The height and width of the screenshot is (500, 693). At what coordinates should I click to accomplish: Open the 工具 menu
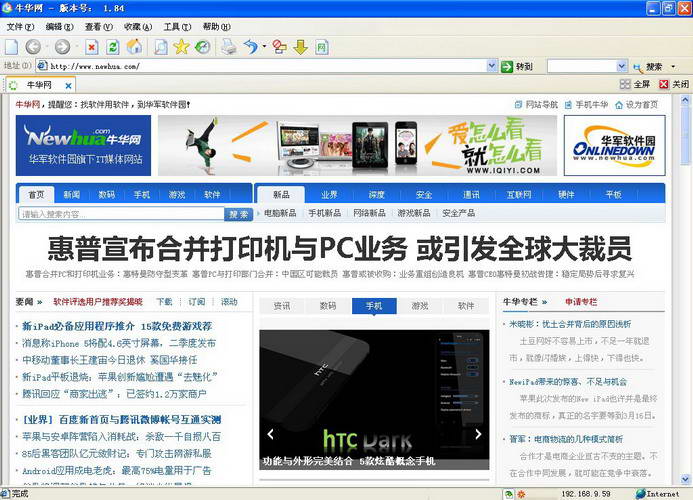point(177,27)
